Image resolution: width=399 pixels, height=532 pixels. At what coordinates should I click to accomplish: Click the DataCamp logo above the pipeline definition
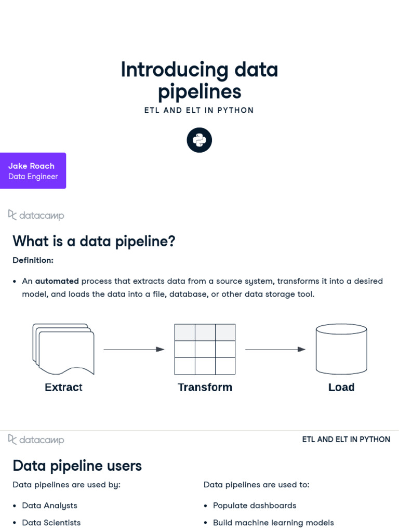coord(36,215)
